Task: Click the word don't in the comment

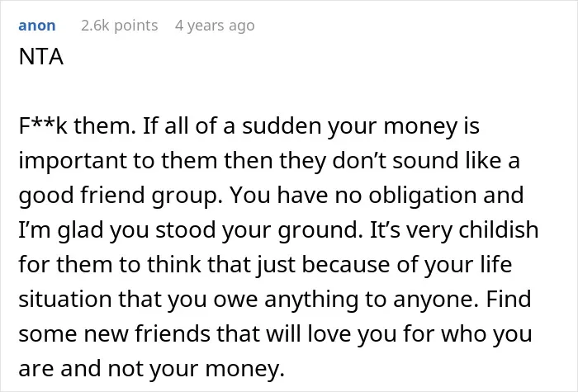Action: click(x=358, y=161)
